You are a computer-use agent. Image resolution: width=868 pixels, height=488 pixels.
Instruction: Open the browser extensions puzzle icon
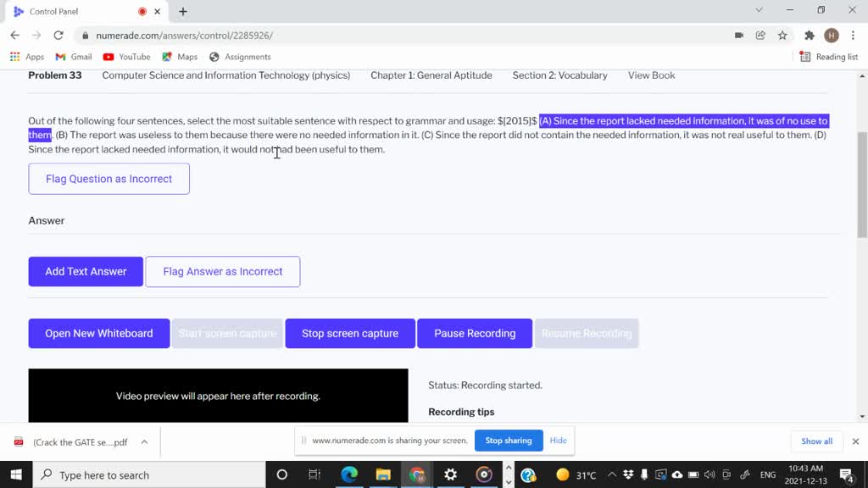[x=809, y=36]
